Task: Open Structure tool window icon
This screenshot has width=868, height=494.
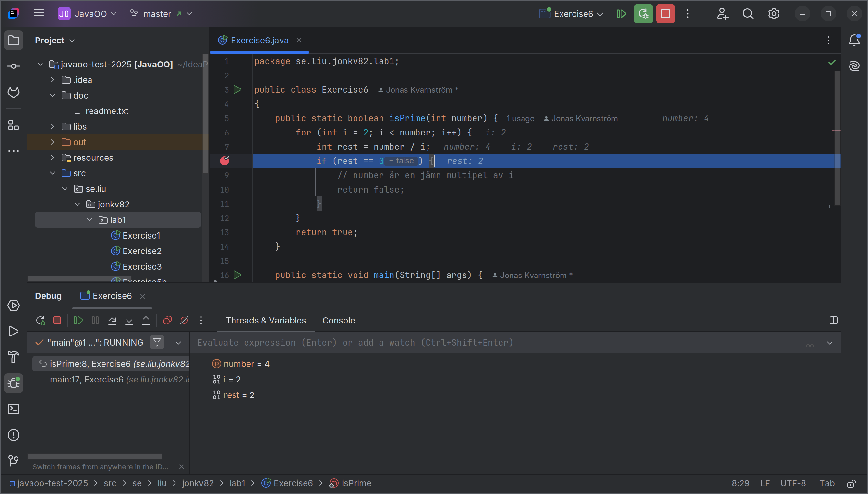Action: point(13,125)
